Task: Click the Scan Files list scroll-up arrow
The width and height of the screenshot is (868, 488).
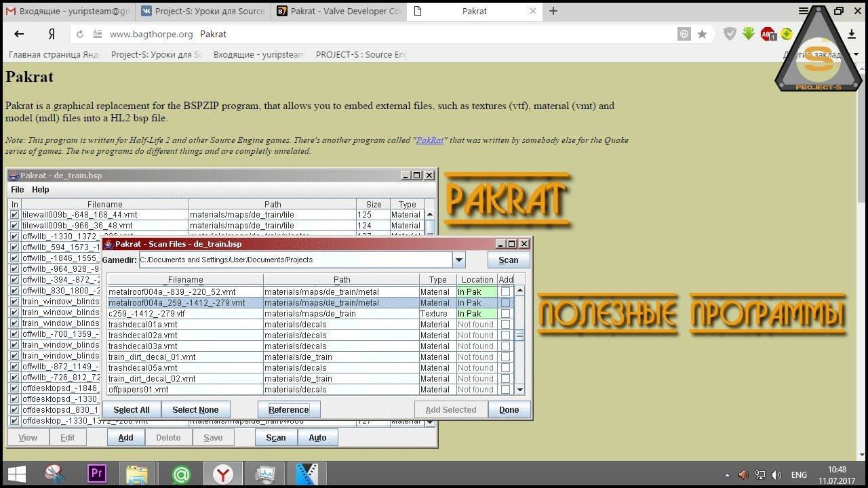Action: point(520,291)
